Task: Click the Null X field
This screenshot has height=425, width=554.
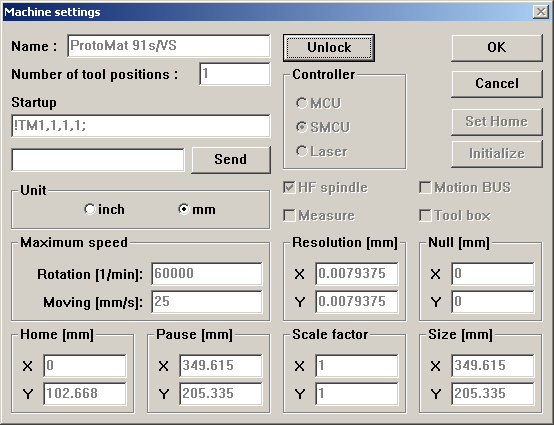Action: click(493, 273)
